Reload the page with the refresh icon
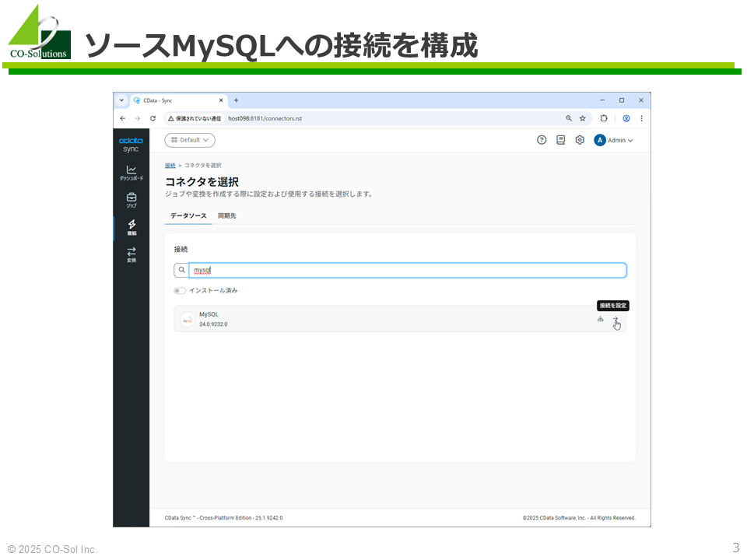Viewport: 747px width, 560px height. [x=153, y=118]
